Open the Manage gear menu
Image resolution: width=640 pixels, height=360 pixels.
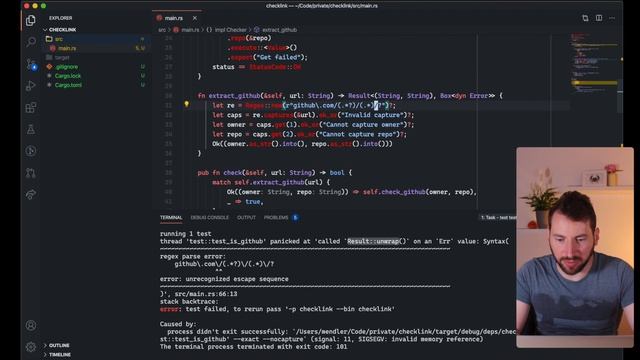tap(31, 347)
